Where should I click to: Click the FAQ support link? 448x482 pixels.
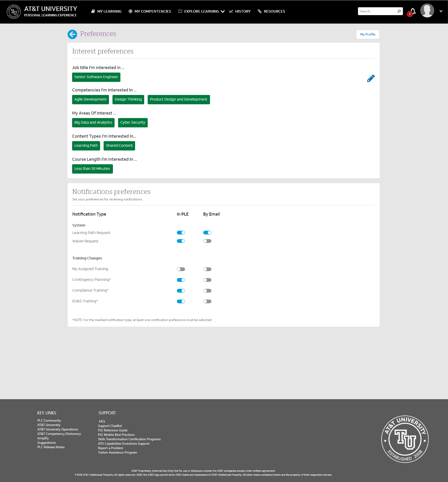pos(102,421)
